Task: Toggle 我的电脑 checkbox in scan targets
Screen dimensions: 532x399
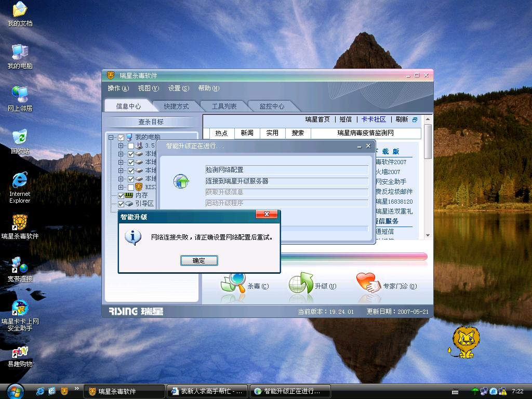Action: 121,137
